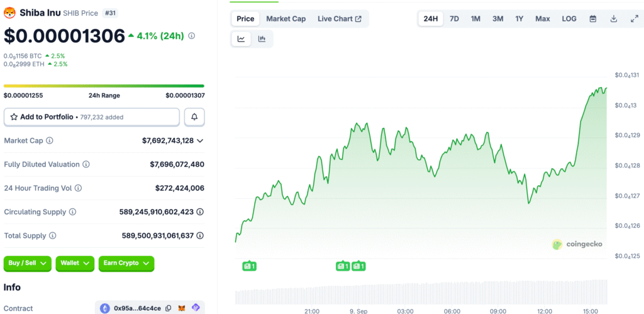Select the 24H time range

click(431, 19)
